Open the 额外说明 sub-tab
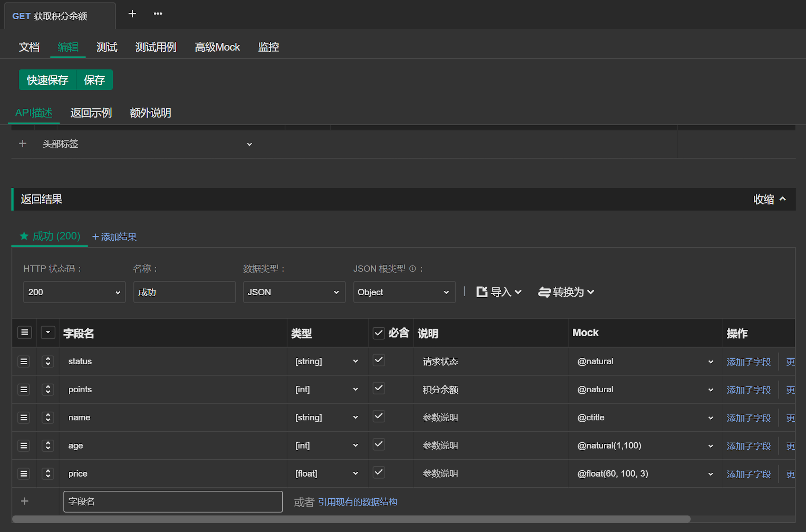806x532 pixels. pyautogui.click(x=151, y=113)
